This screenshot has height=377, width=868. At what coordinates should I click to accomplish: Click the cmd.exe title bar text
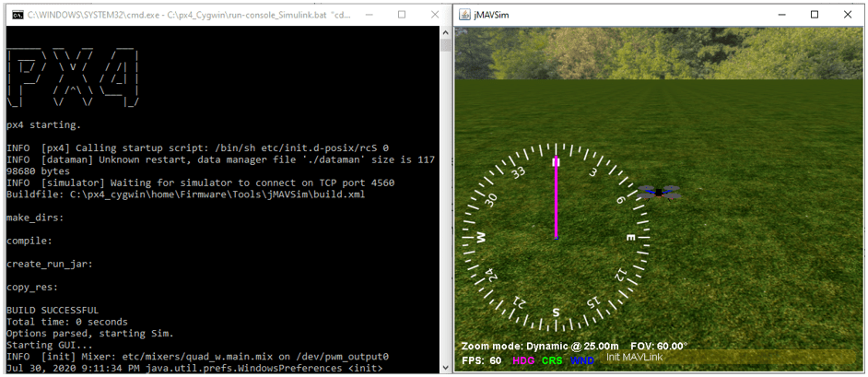tap(189, 16)
